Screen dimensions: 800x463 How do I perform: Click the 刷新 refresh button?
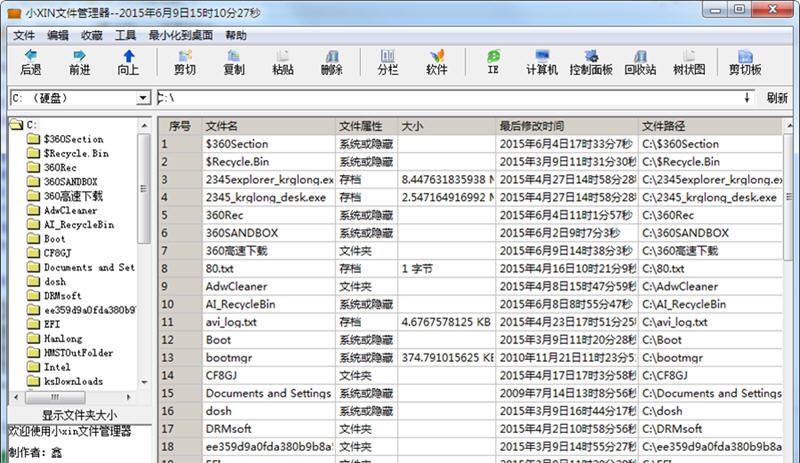click(x=777, y=98)
